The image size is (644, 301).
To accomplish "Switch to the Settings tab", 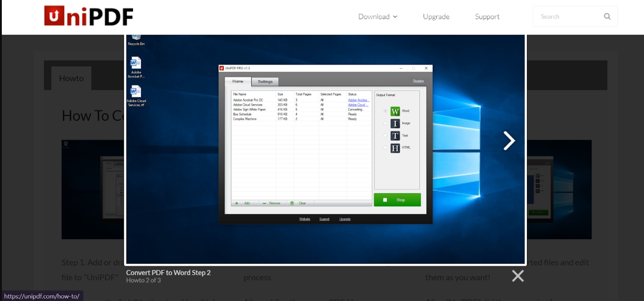I will tap(265, 81).
